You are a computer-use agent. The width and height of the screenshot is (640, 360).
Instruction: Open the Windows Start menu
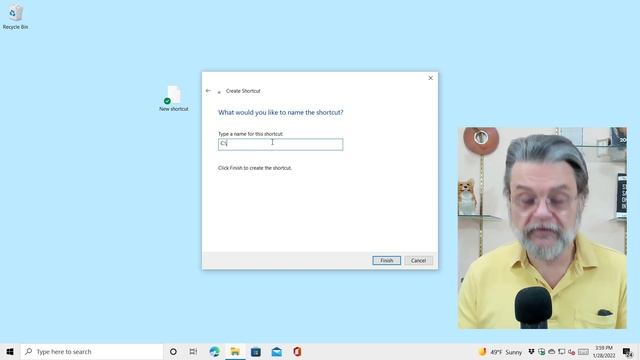[x=10, y=351]
